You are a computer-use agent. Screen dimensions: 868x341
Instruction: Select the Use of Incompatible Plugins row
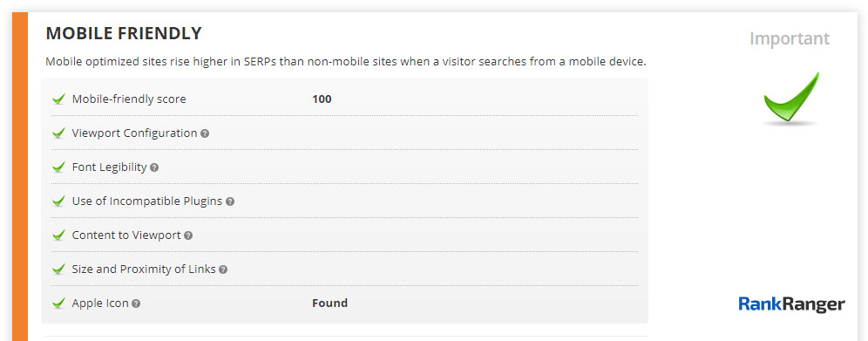[344, 201]
